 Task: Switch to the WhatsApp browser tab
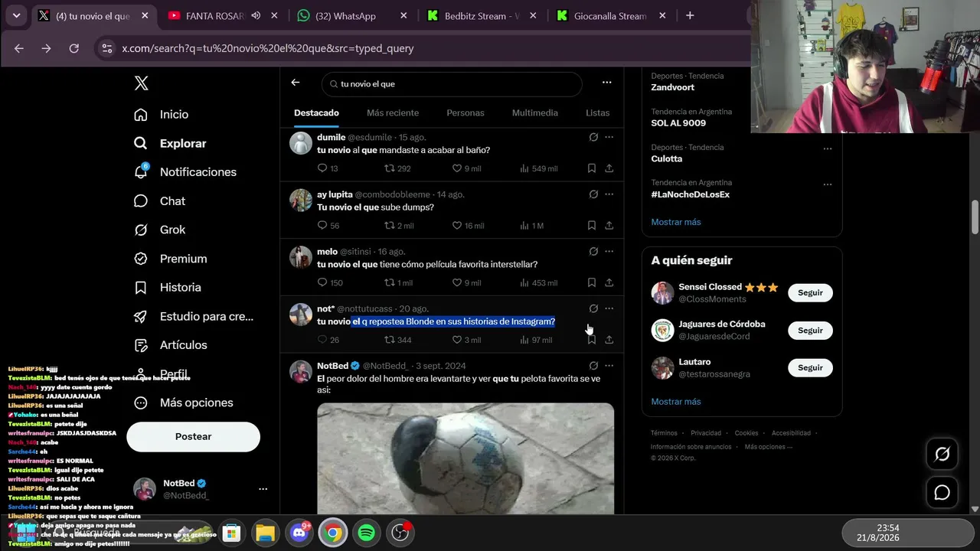[x=353, y=15]
